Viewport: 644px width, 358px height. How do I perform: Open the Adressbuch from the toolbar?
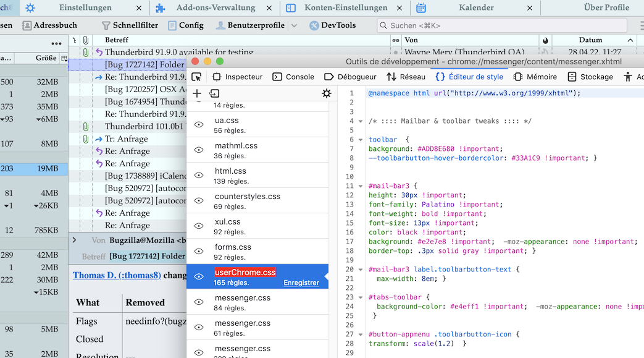click(x=49, y=25)
